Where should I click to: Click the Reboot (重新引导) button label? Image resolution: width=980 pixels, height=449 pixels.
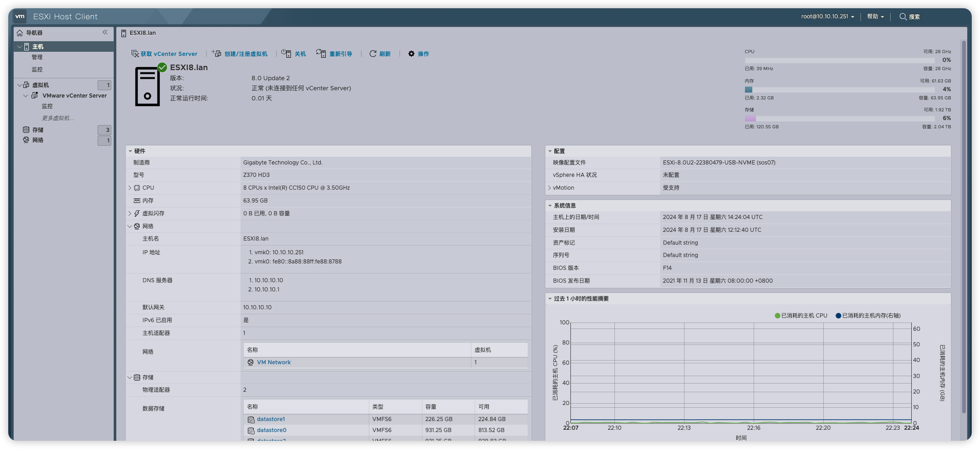[x=341, y=54]
